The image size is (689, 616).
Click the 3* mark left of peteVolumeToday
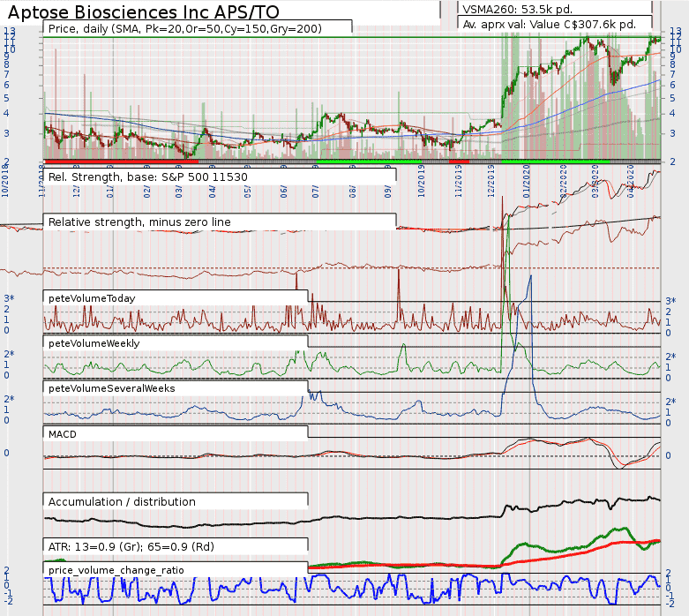[x=9, y=298]
